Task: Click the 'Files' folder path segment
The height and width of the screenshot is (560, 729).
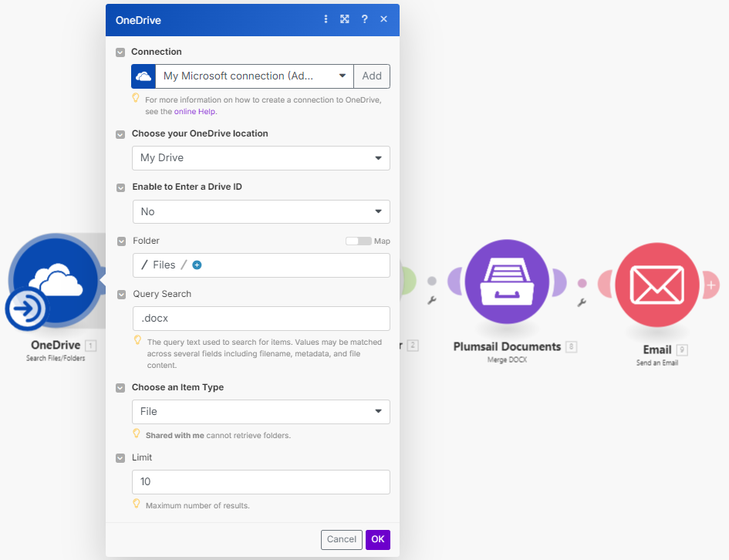Action: (x=164, y=265)
